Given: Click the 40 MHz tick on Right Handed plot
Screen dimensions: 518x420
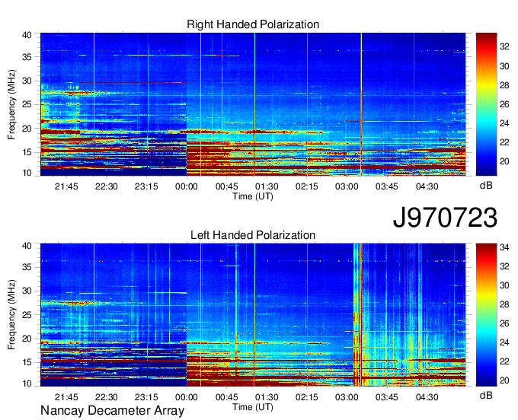Looking at the screenshot, I should point(27,35).
